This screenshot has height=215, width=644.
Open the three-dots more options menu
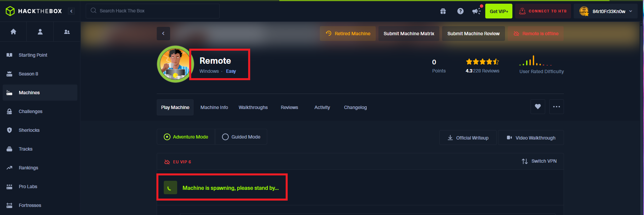pos(557,107)
